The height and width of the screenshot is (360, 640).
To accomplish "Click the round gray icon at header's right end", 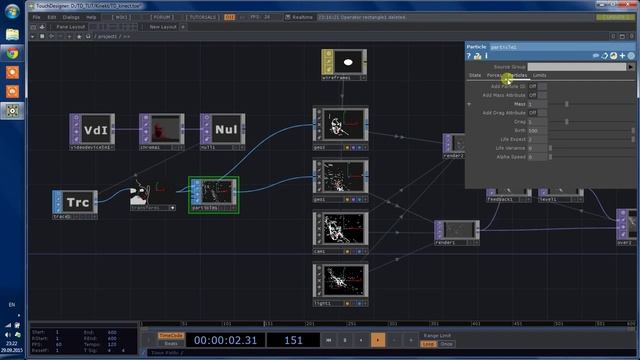I will [x=631, y=56].
